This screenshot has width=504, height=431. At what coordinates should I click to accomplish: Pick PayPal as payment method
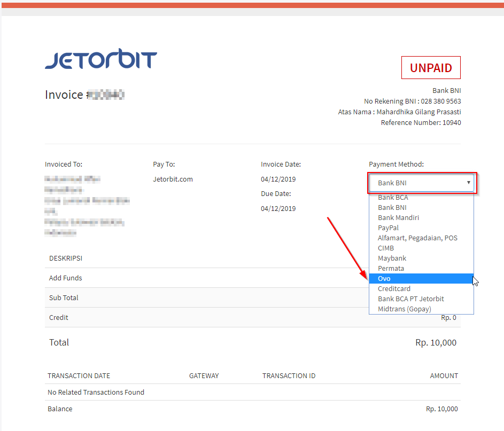pos(421,228)
